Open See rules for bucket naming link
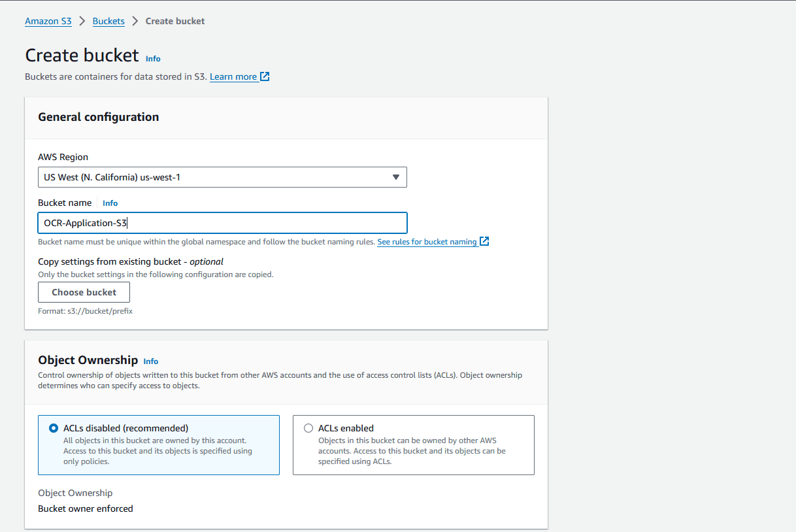Viewport: 796px width, 532px height. pos(427,242)
